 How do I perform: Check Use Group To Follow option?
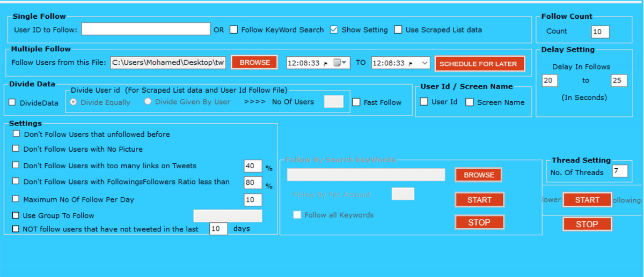(16, 215)
